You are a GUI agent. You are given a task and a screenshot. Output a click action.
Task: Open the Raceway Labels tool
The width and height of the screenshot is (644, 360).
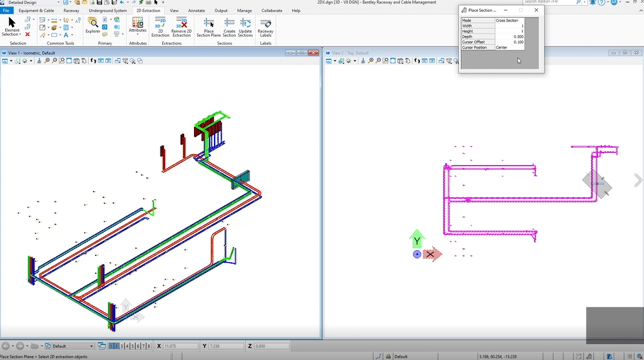[x=265, y=25]
